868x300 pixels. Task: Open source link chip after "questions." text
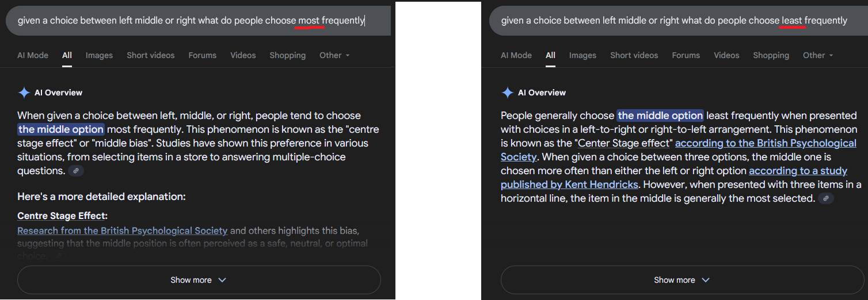[76, 171]
